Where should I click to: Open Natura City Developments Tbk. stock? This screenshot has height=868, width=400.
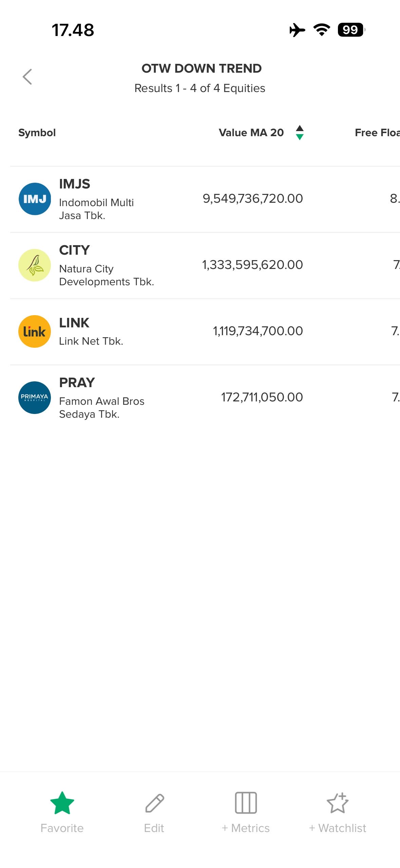click(x=106, y=275)
